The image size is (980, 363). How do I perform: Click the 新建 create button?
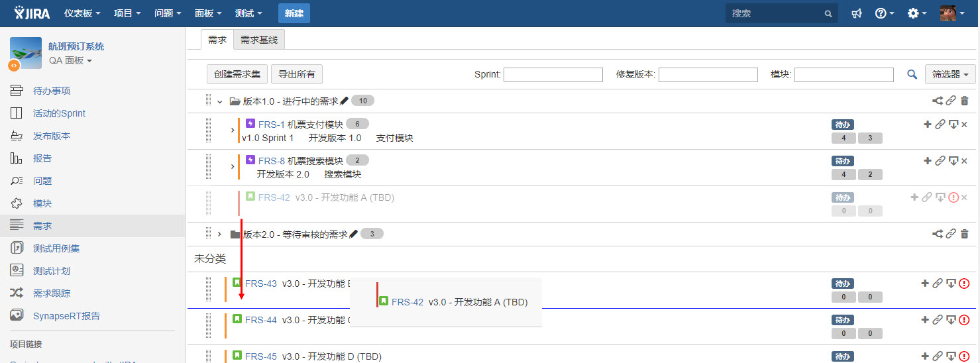[x=294, y=13]
